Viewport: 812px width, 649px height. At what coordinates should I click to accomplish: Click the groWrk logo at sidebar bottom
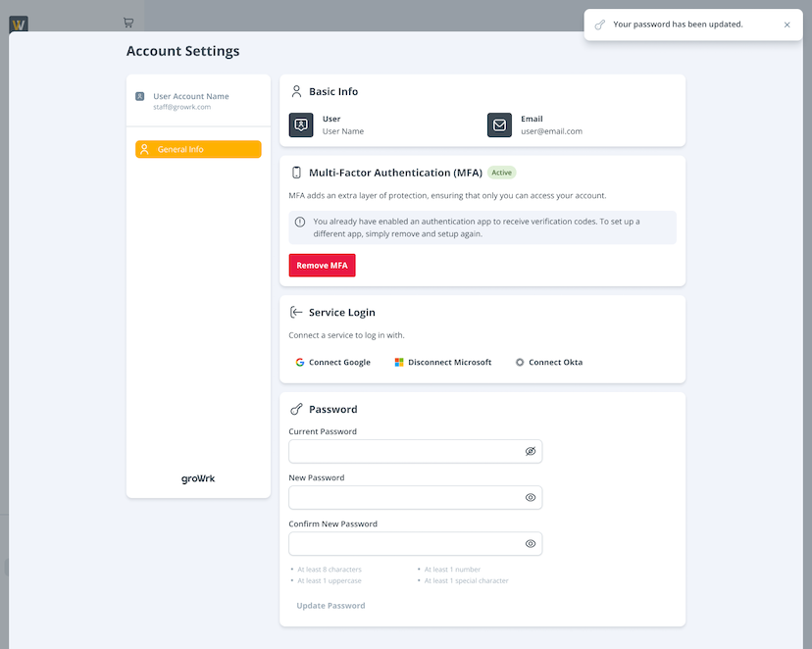point(198,478)
